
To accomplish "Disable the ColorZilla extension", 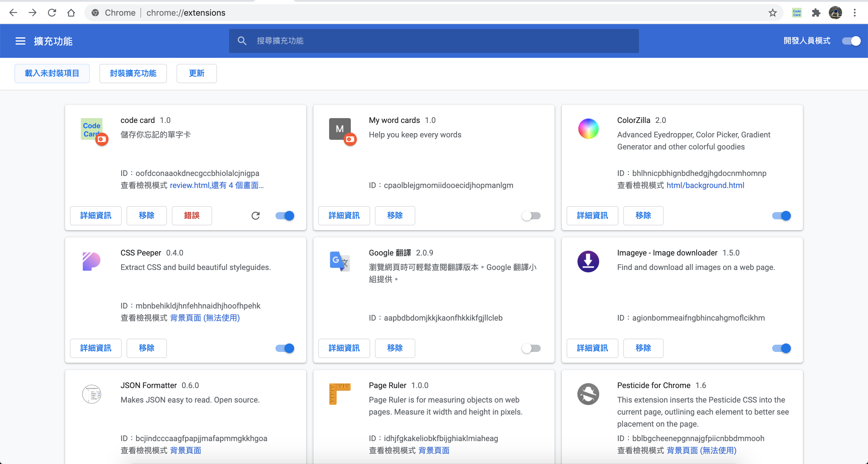I will (781, 216).
